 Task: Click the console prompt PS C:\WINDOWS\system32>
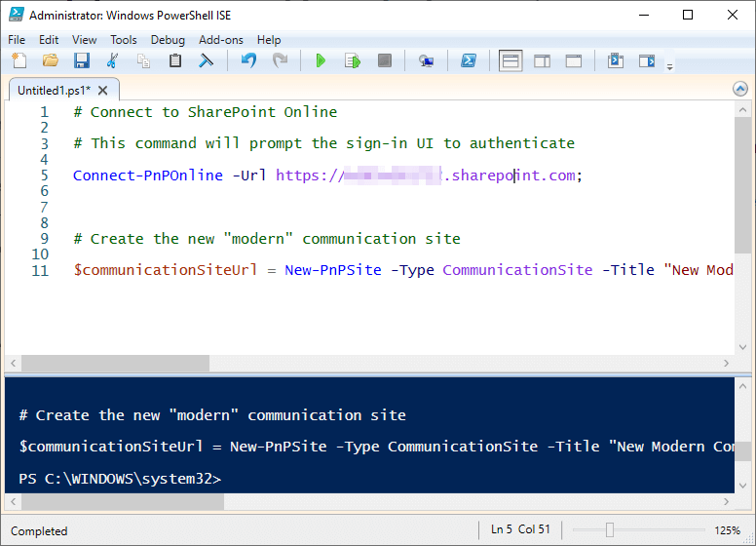120,479
